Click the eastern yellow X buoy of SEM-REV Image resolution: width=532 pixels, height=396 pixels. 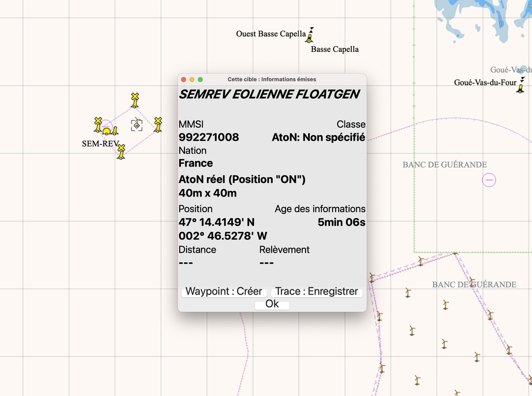158,125
